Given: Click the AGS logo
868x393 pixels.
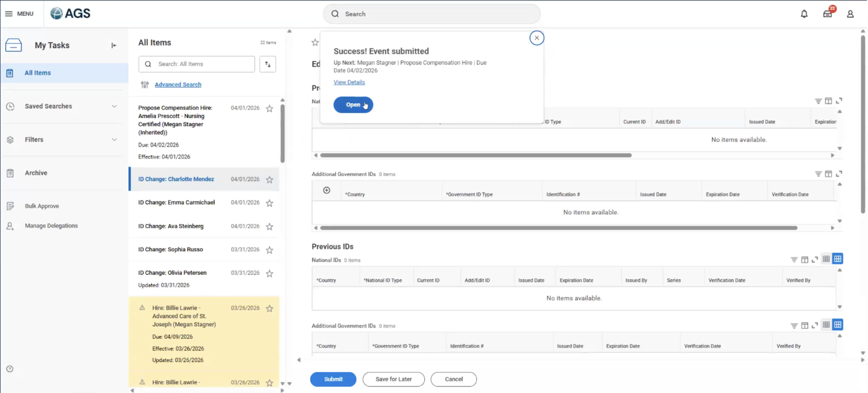Looking at the screenshot, I should click(x=70, y=14).
